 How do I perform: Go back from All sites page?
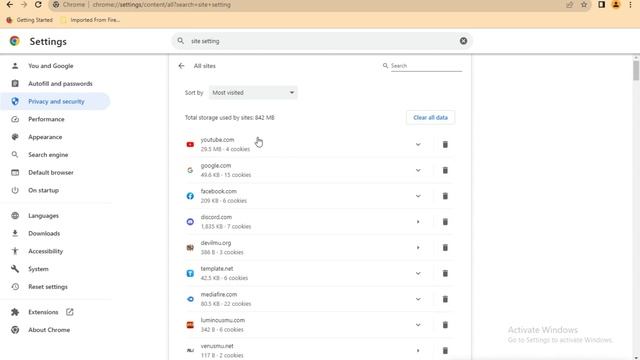181,66
